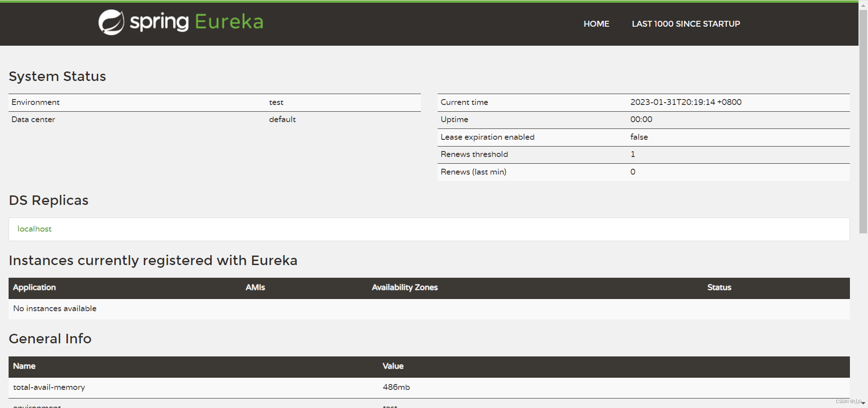Click the AMIs column header

click(x=255, y=288)
